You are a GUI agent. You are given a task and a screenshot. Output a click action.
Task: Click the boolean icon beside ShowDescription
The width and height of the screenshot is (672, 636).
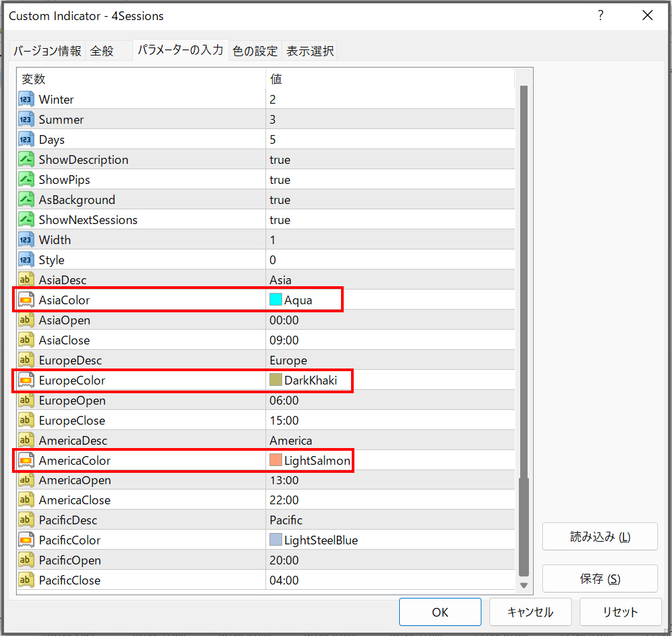26,159
